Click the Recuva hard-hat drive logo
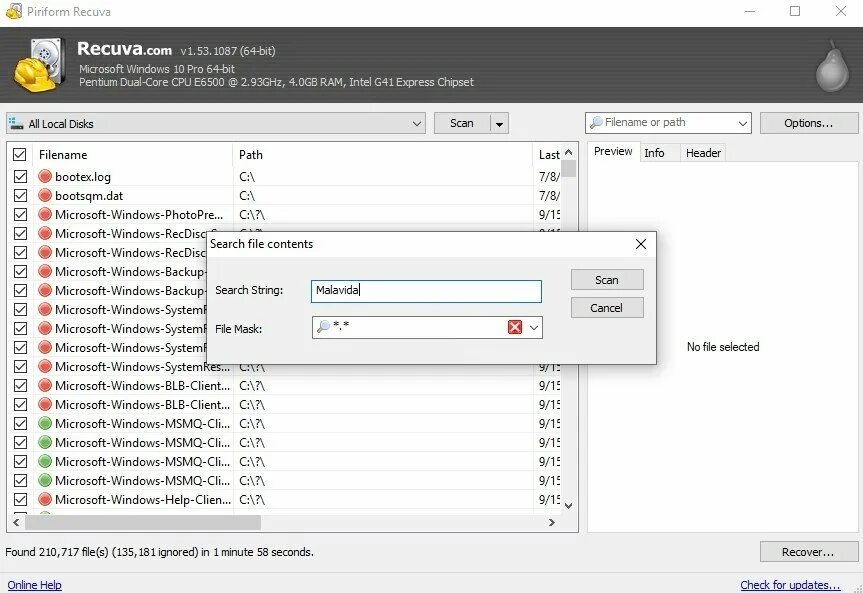This screenshot has width=863, height=593. (39, 64)
